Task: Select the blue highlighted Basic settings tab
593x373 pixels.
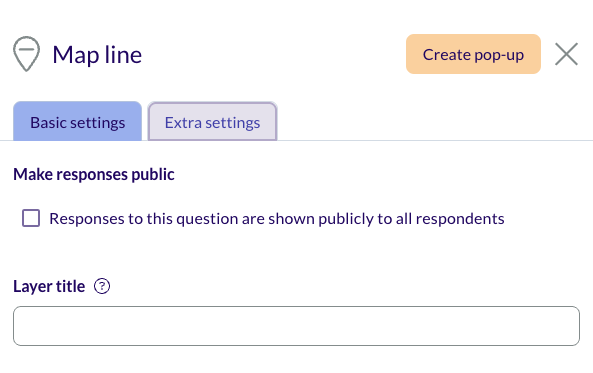Action: 78,121
